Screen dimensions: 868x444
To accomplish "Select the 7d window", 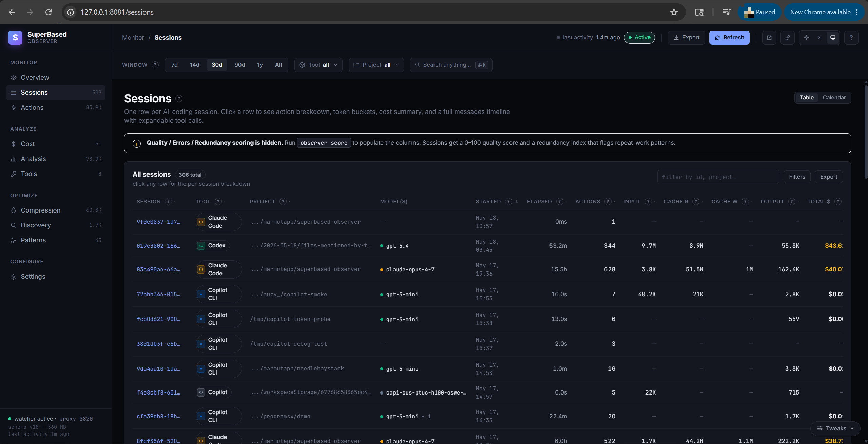I will coord(175,65).
